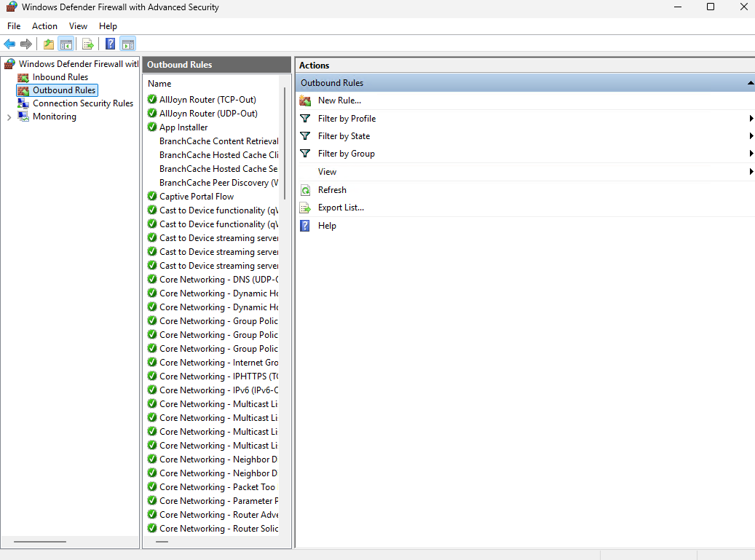Viewport: 755px width, 560px height.
Task: Click green check icon of Captive Portal Flow
Action: click(x=152, y=196)
